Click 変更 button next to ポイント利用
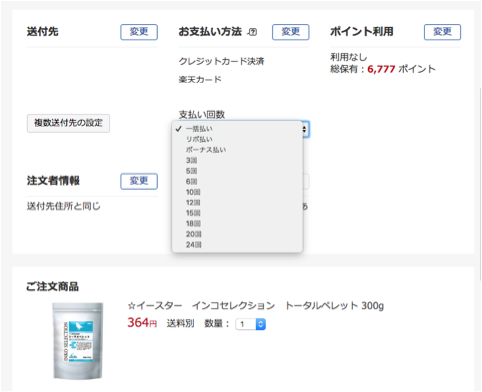This screenshot has height=392, width=482. tap(442, 32)
